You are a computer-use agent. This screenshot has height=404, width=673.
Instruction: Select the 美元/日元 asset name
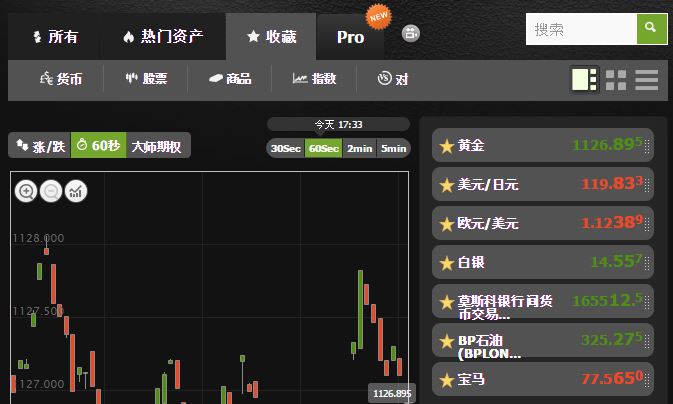488,184
